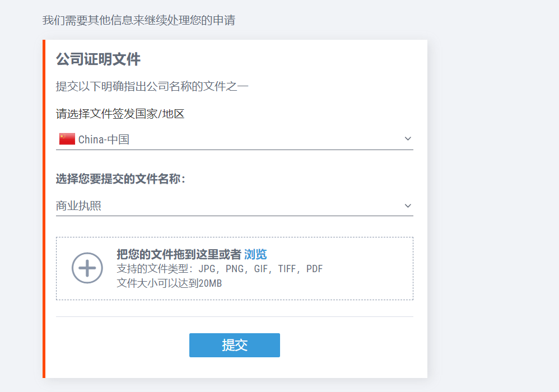Viewport: 559px width, 392px height.
Task: Expand the chevron next to 商业执照
Action: coord(408,206)
